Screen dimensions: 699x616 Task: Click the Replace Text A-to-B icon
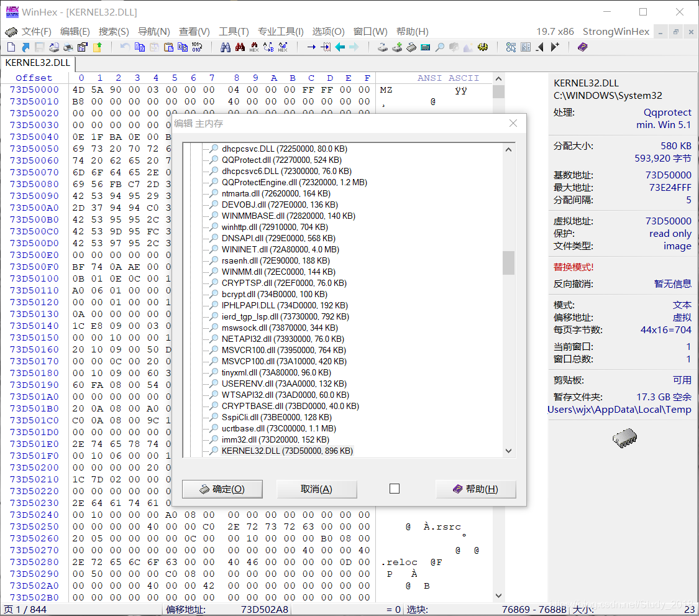(268, 47)
